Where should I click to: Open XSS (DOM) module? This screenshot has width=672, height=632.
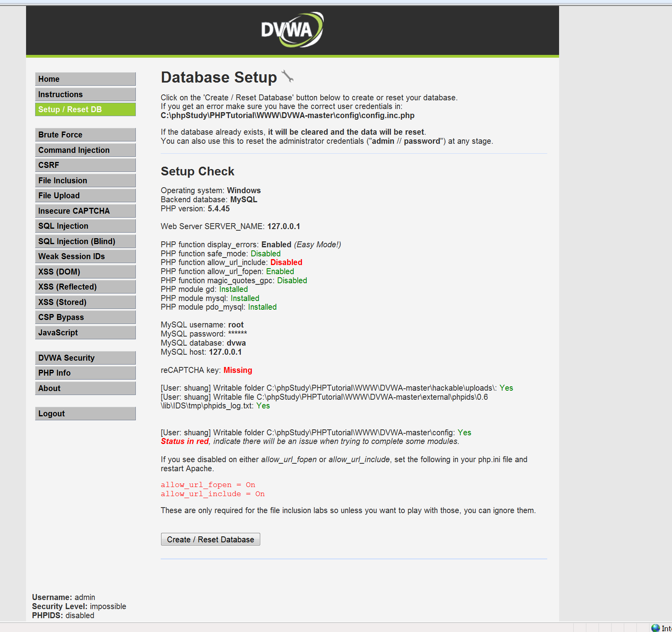pos(85,272)
